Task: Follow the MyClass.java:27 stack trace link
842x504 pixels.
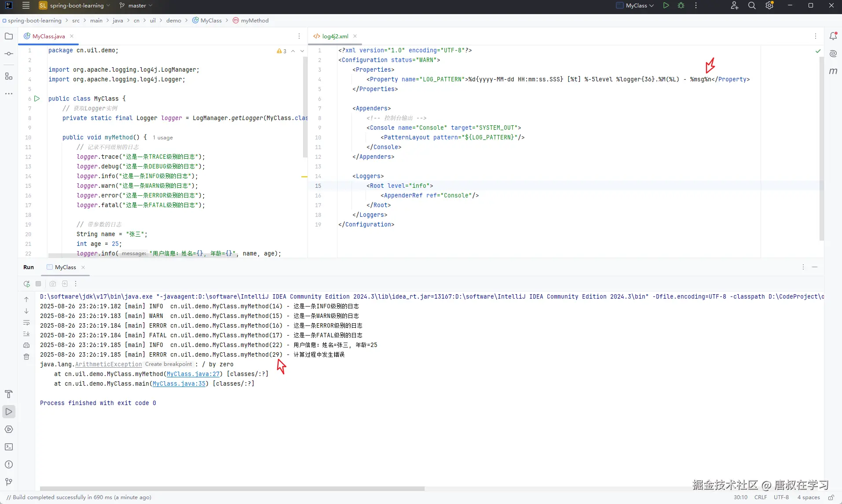Action: (193, 374)
